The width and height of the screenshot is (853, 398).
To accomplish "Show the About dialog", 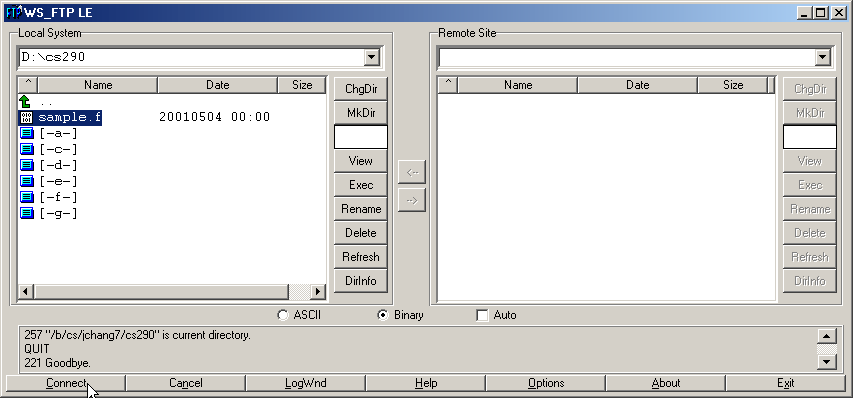I will point(666,383).
